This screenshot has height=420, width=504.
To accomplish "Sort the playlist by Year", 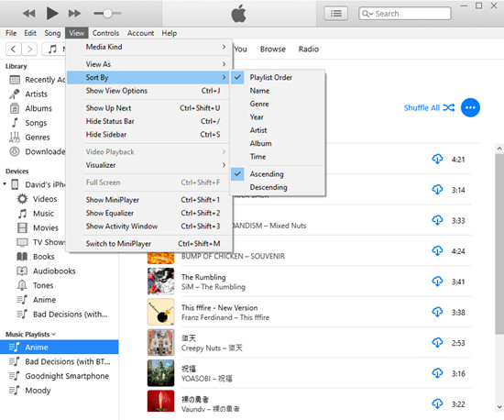I will [x=278, y=117].
